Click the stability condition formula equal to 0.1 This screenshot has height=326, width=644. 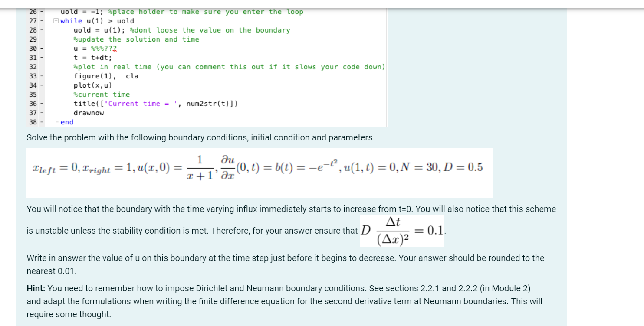click(402, 231)
